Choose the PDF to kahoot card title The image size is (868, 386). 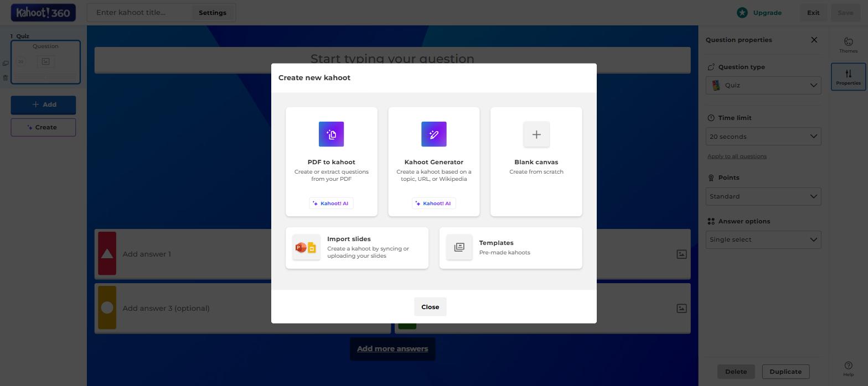(331, 162)
